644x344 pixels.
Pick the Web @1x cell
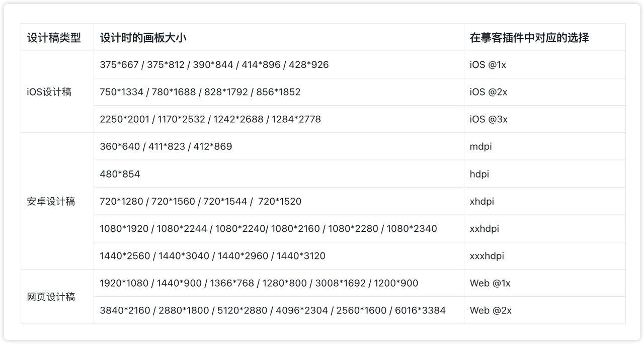[x=490, y=283]
